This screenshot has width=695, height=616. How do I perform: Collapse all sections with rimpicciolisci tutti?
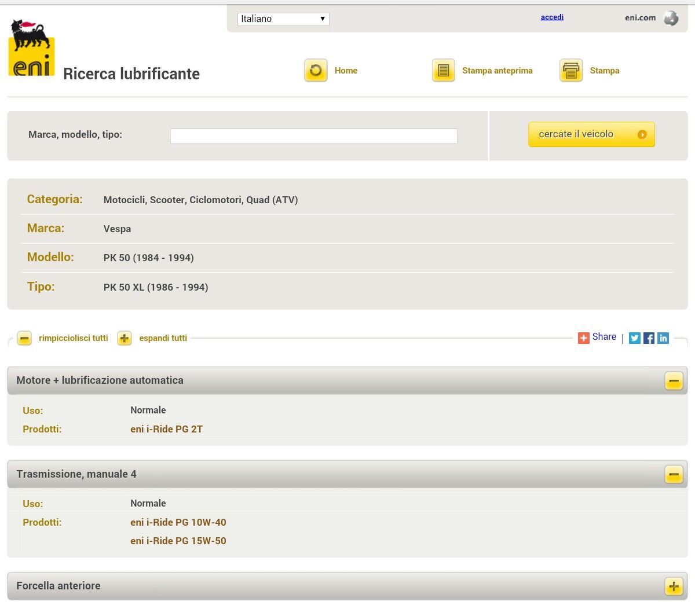(24, 338)
